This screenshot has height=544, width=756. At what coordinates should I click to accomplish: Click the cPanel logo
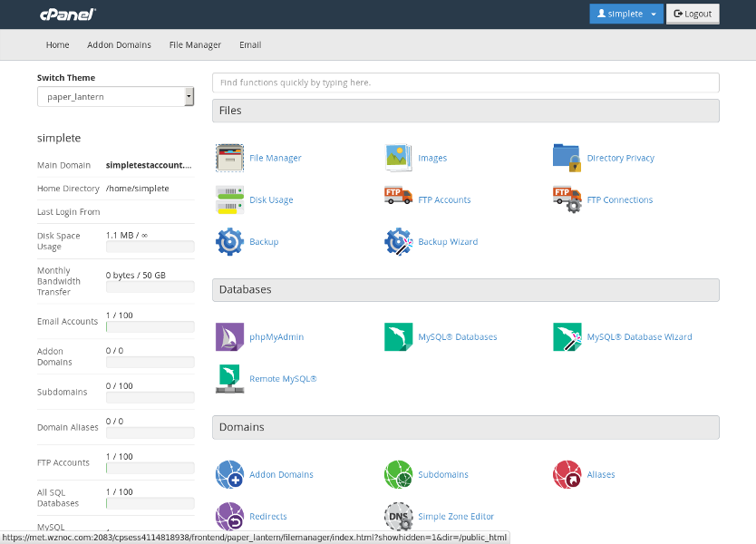pos(67,15)
